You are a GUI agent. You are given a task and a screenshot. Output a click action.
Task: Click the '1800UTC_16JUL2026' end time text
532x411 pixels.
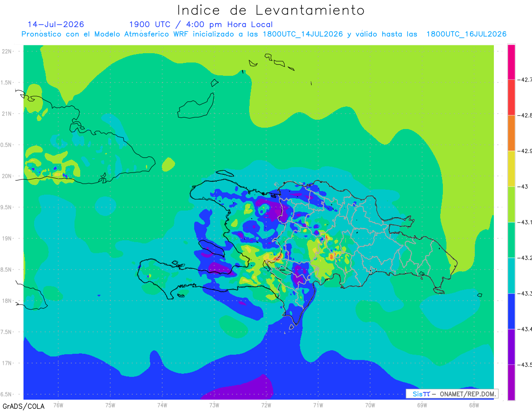(466, 34)
